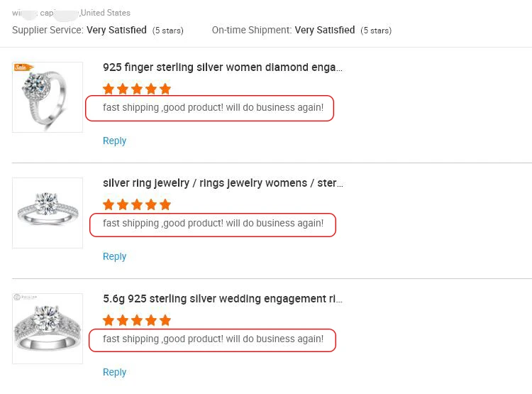Click the review comment under the first product
This screenshot has height=394, width=532.
pos(213,107)
